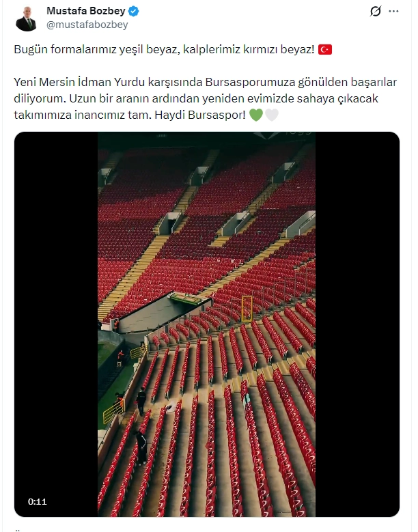Open Mustafa Bozbey's profile picture

point(26,18)
